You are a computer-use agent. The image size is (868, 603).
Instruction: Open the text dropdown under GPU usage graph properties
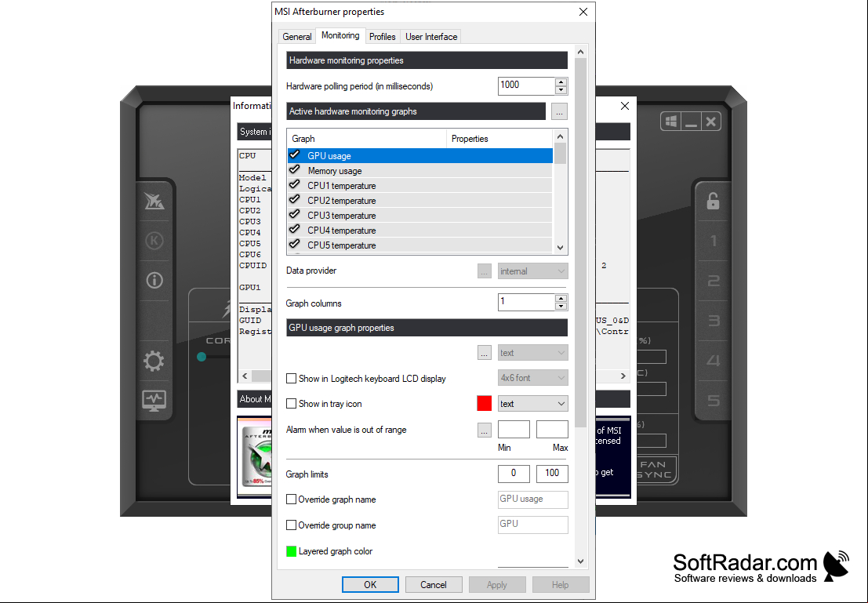532,353
